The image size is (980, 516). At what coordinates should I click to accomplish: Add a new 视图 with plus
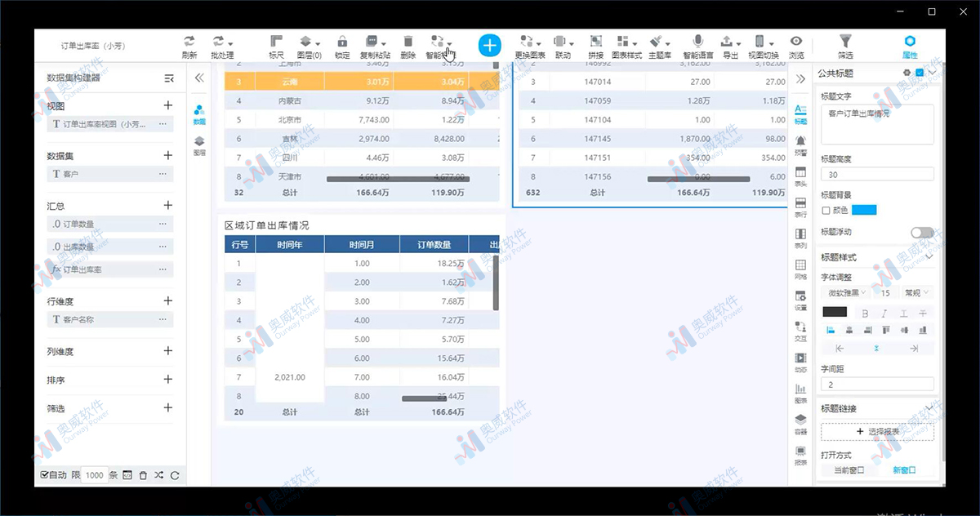tap(168, 105)
